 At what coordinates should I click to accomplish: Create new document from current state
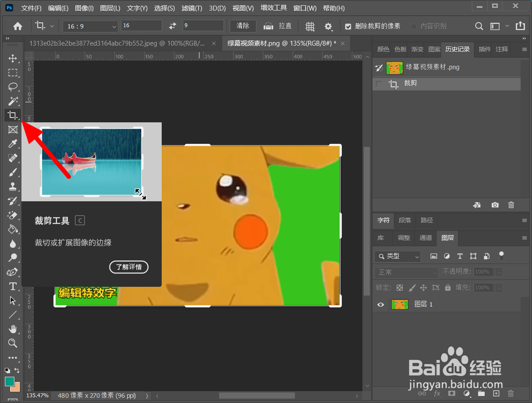point(478,205)
